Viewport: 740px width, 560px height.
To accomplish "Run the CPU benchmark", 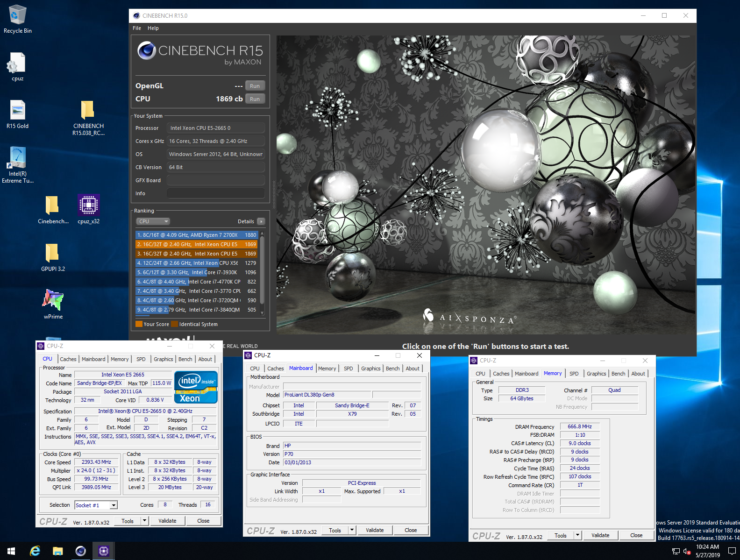I will click(255, 99).
